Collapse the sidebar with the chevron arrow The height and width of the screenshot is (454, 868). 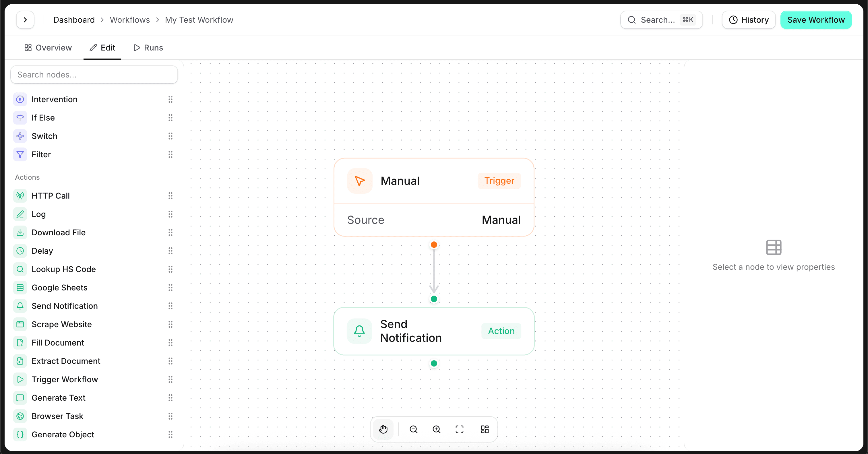(25, 20)
